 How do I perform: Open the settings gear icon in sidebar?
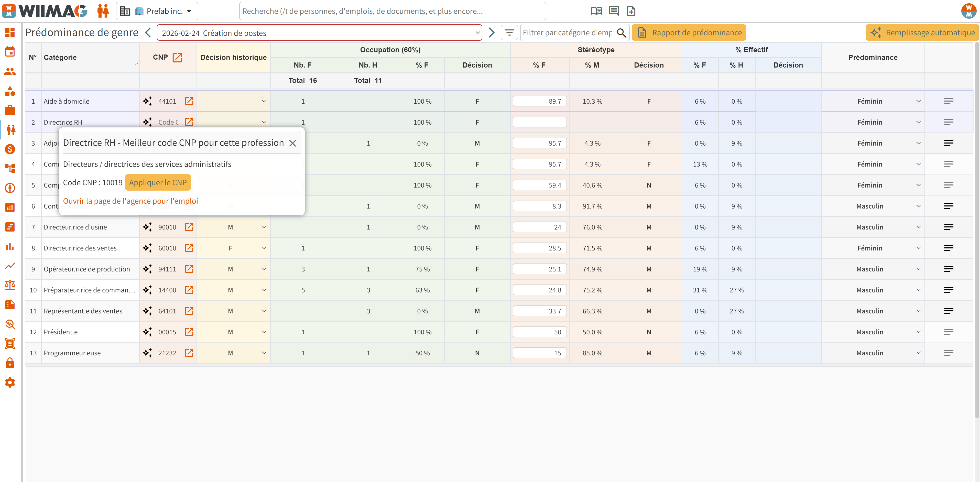tap(10, 382)
